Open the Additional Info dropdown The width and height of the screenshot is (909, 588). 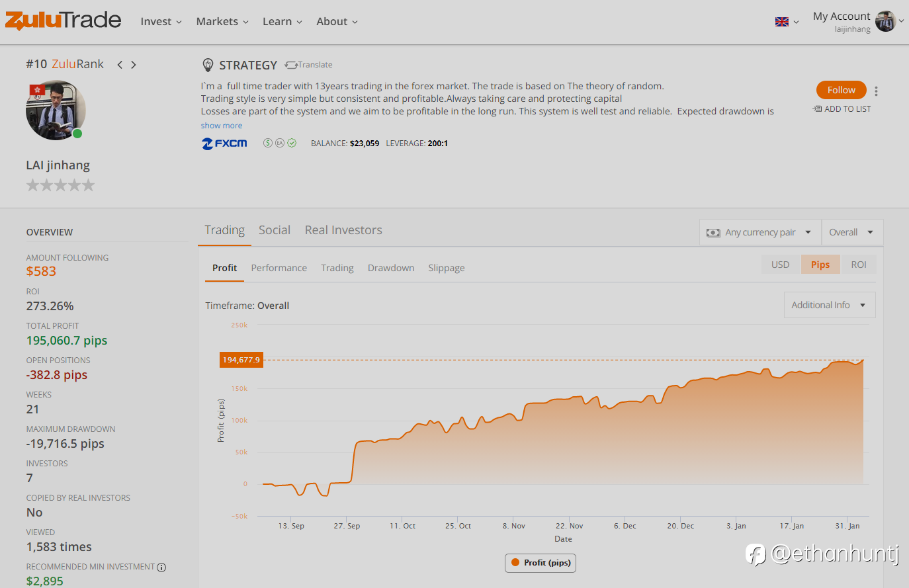(x=830, y=305)
